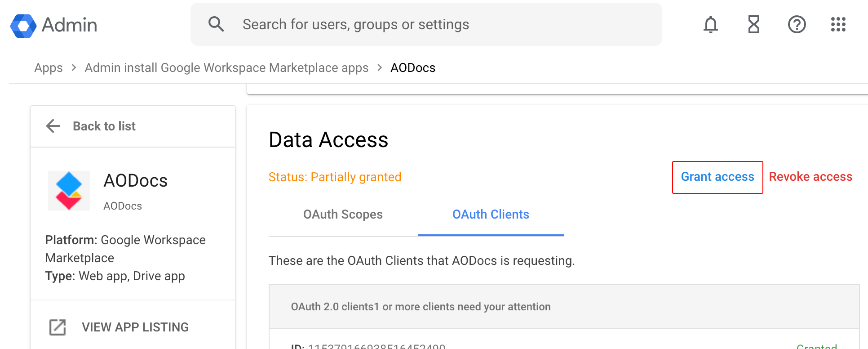
Task: Click the View App Listing external link icon
Action: pos(58,327)
